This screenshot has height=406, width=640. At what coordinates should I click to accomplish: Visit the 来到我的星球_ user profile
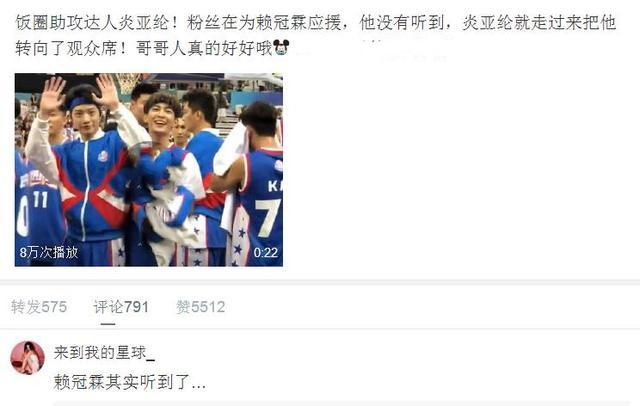coord(104,353)
